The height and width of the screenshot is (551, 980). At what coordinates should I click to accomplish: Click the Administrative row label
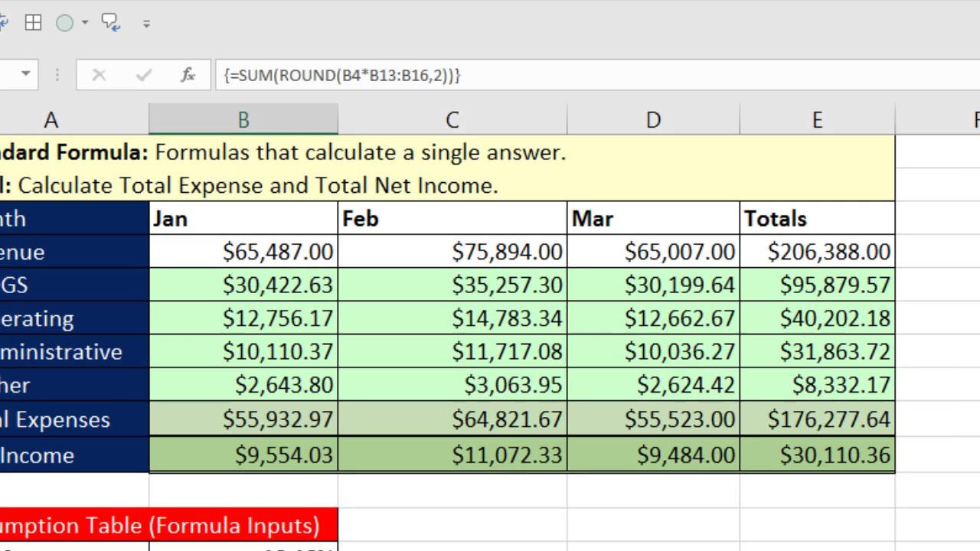[x=74, y=351]
